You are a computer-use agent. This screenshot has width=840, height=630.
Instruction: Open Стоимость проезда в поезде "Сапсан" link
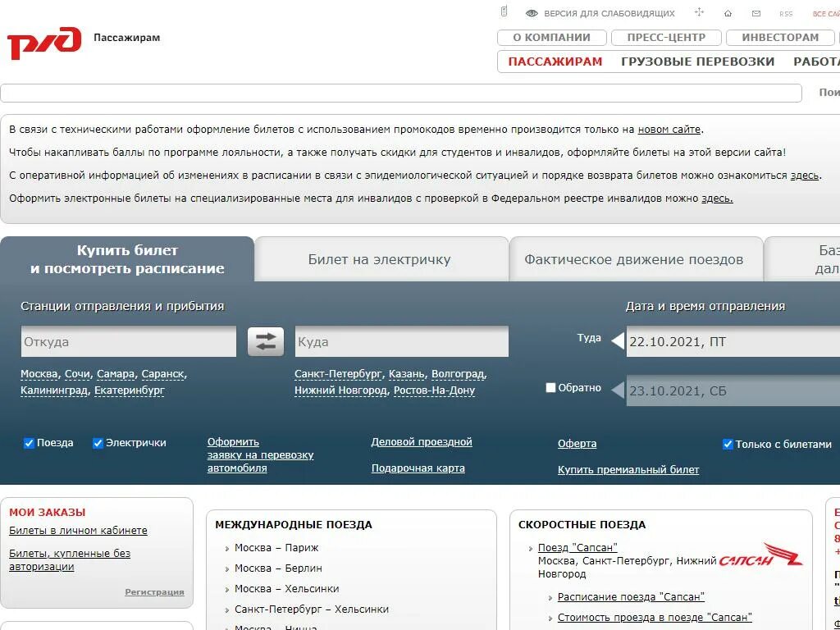(655, 617)
